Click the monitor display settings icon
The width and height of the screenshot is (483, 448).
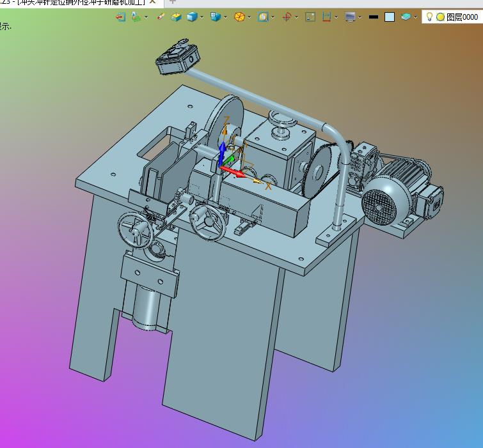[x=350, y=17]
